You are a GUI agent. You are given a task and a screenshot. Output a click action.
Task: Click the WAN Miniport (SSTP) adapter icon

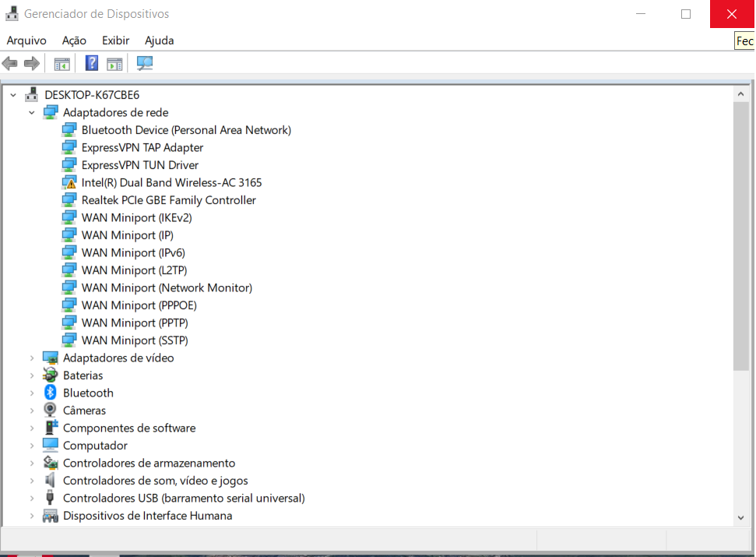(x=69, y=340)
